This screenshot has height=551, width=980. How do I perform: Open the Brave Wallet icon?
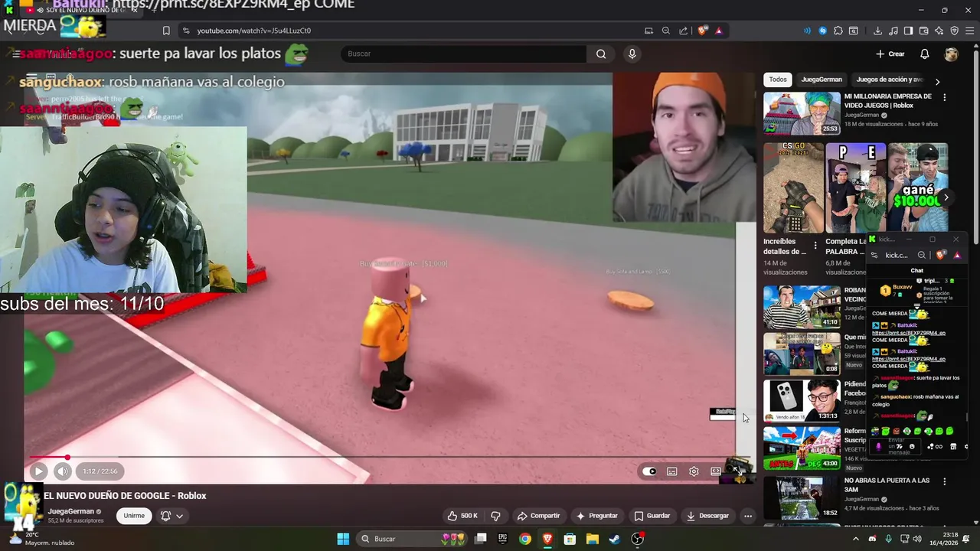coord(924,31)
